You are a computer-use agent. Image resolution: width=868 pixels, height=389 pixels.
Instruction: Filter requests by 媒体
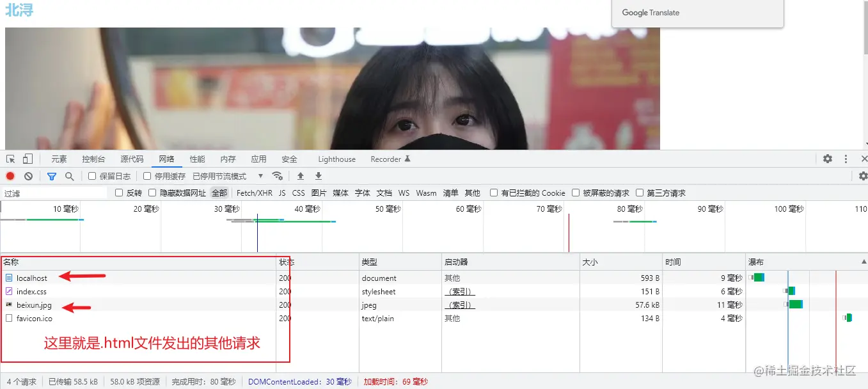(340, 193)
